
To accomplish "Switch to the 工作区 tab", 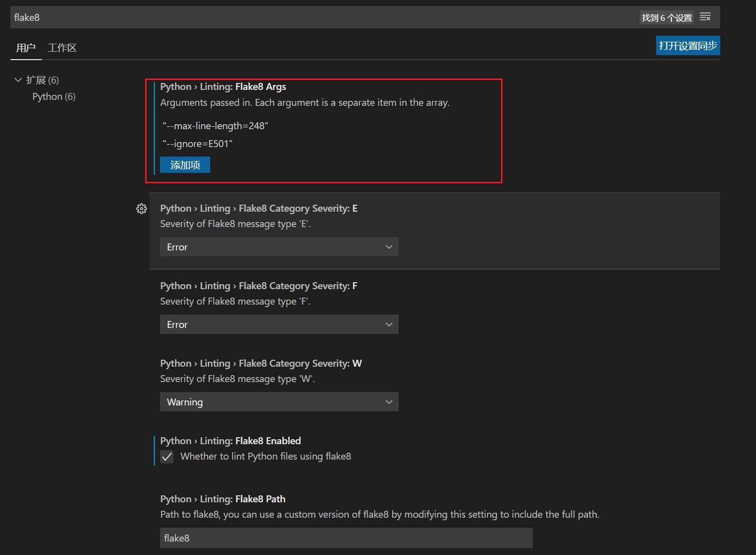I will click(x=62, y=48).
